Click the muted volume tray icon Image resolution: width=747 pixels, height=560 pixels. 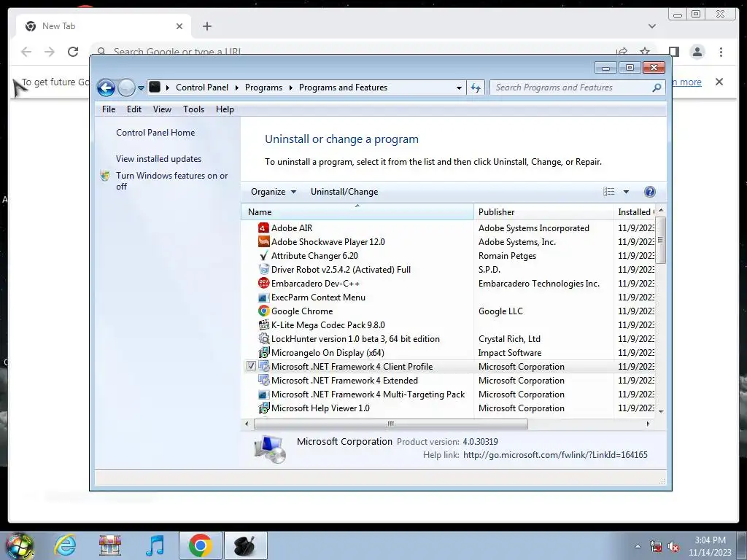pos(673,547)
